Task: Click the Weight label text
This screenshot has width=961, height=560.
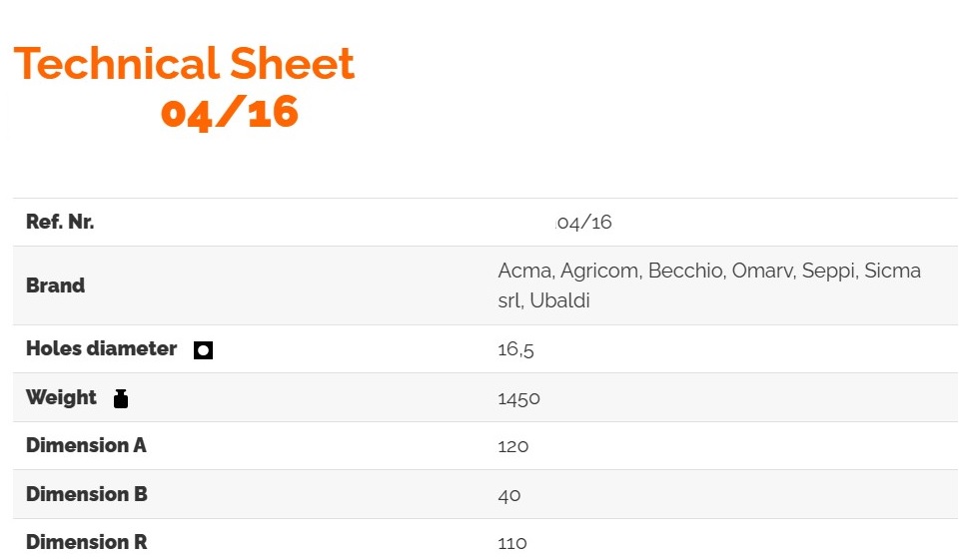Action: click(x=61, y=397)
